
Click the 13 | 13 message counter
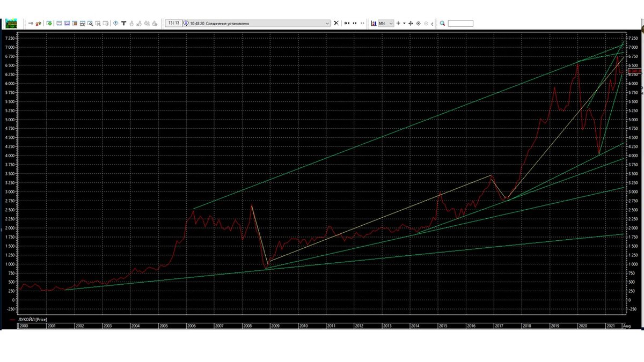[x=173, y=23]
